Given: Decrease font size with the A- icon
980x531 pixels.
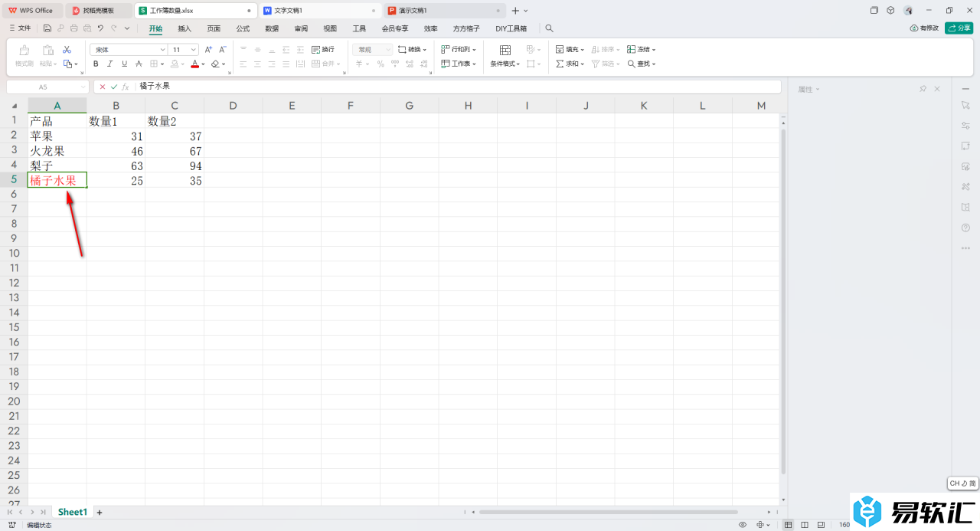Looking at the screenshot, I should point(223,49).
